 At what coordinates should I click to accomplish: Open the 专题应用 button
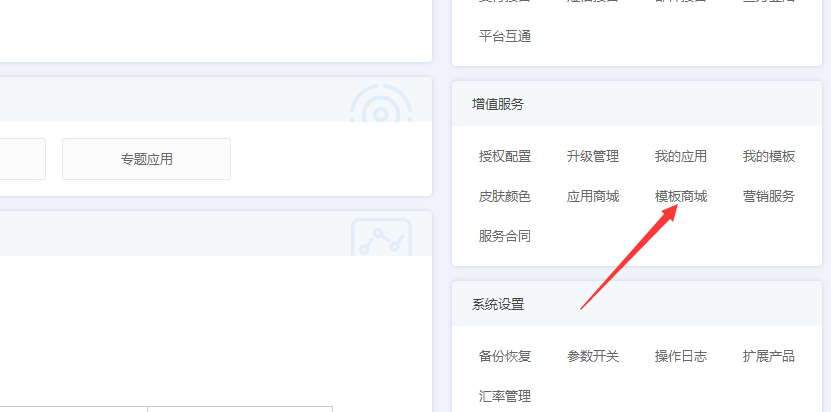point(146,159)
